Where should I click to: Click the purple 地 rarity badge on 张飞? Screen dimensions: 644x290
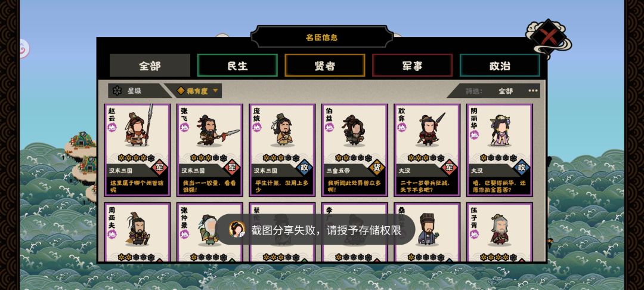coord(184,127)
